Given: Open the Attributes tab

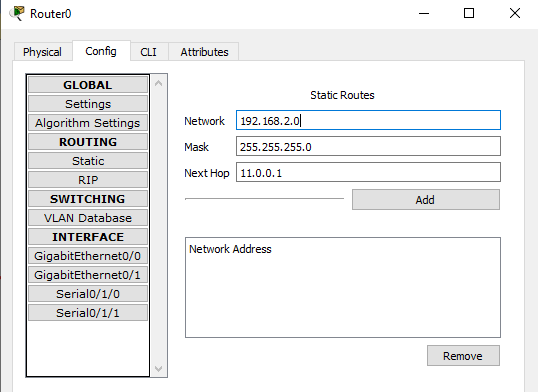Looking at the screenshot, I should (x=204, y=52).
